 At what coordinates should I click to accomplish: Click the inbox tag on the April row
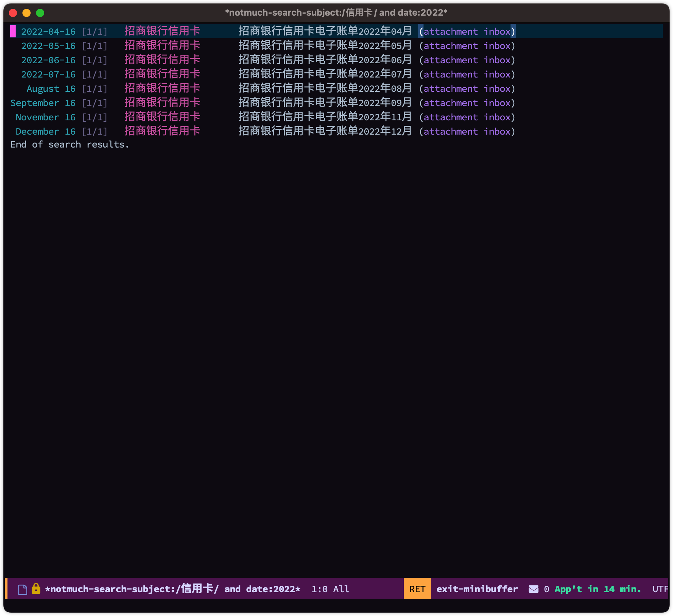(497, 32)
